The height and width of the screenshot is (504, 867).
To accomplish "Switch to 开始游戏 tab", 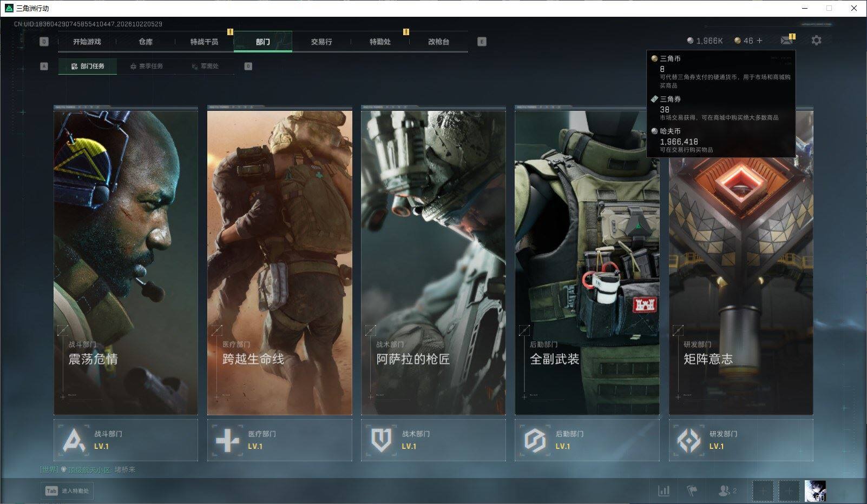I will (87, 42).
